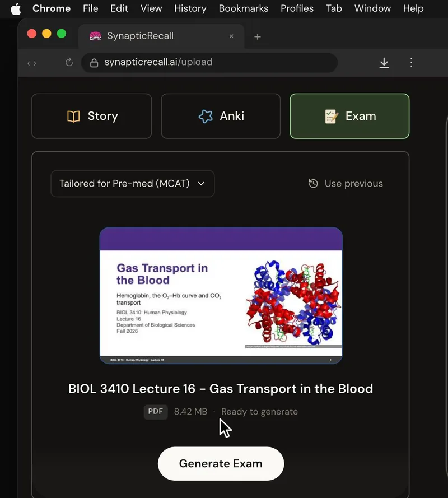This screenshot has width=448, height=498.
Task: Click the back and forward navigation arrows
Action: (32, 63)
